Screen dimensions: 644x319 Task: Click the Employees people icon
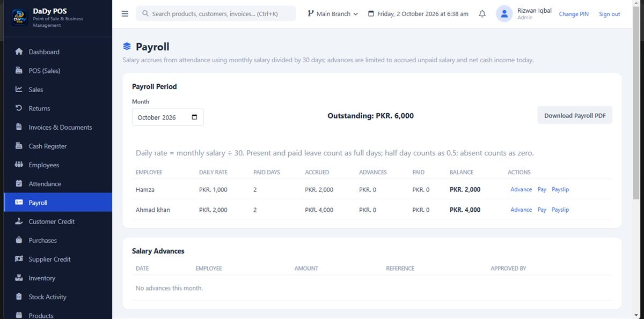(x=19, y=165)
